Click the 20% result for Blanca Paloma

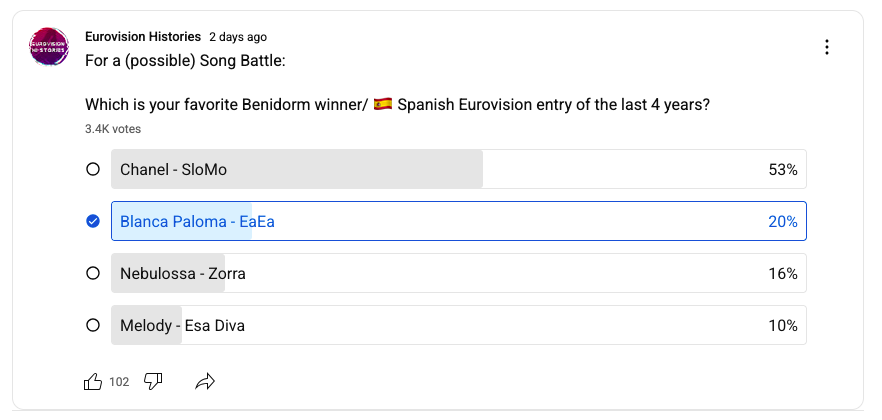coord(782,222)
